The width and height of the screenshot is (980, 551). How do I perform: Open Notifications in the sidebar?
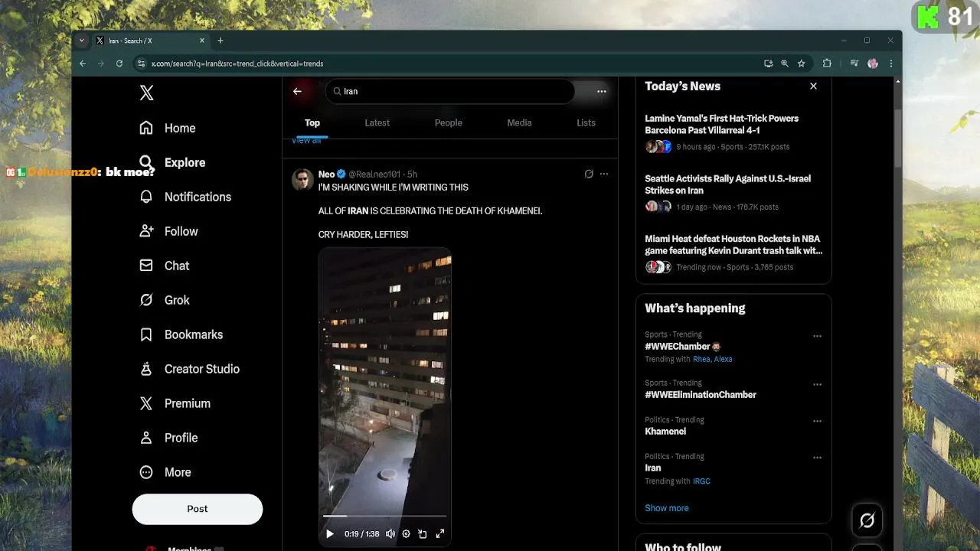(184, 197)
